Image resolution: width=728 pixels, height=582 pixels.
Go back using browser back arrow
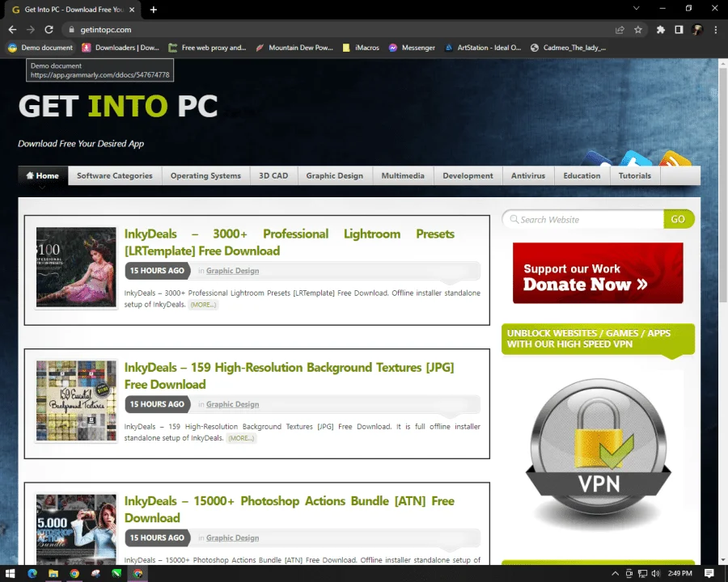tap(12, 30)
